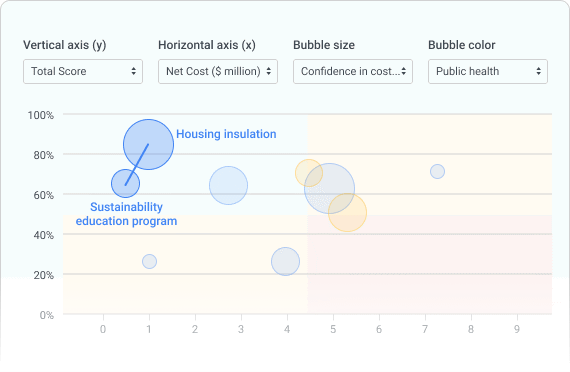Click the Sustainability education program label
570x372 pixels.
pyautogui.click(x=127, y=214)
